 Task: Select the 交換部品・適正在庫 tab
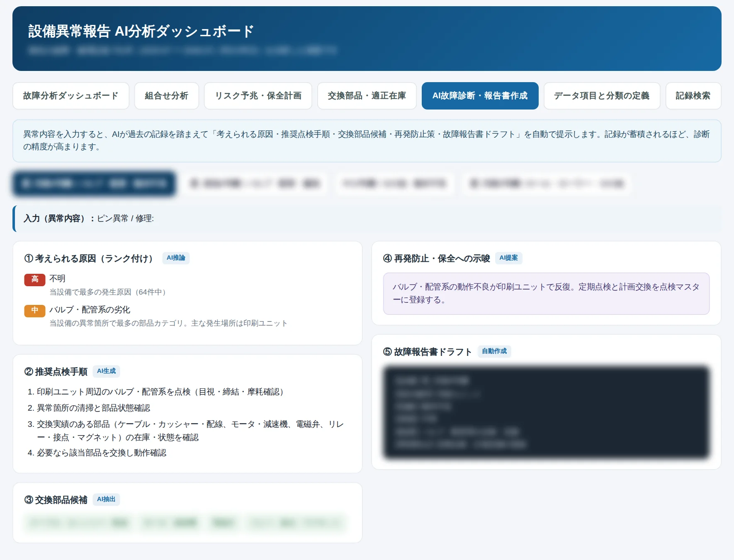coord(367,96)
